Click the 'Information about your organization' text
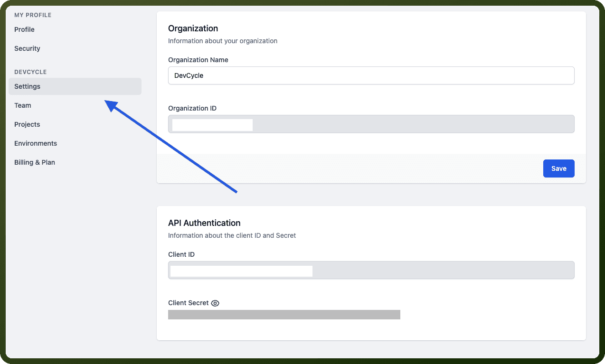This screenshot has width=605, height=364. coord(223,41)
